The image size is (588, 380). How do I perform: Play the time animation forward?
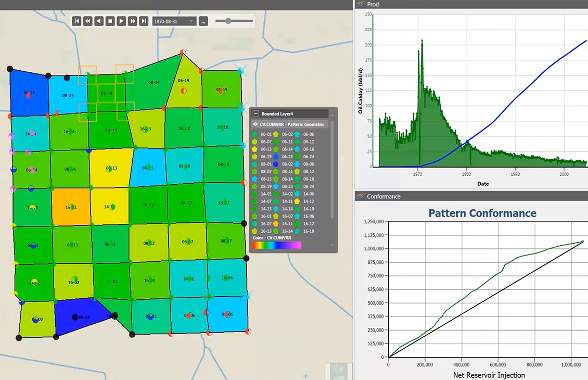pyautogui.click(x=121, y=21)
